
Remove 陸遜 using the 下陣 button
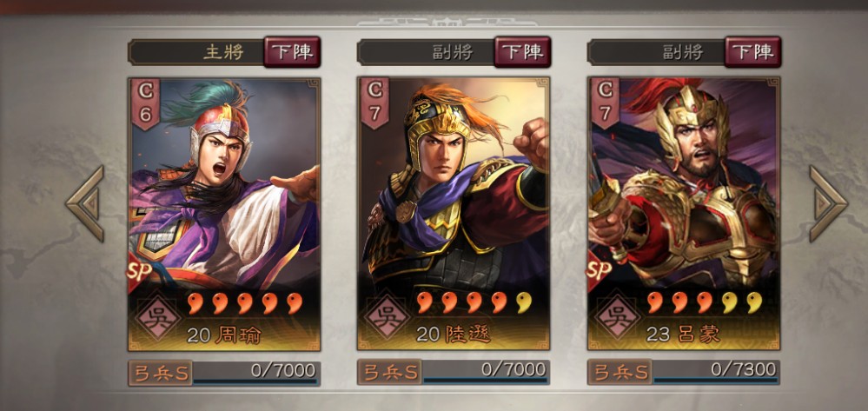click(522, 52)
